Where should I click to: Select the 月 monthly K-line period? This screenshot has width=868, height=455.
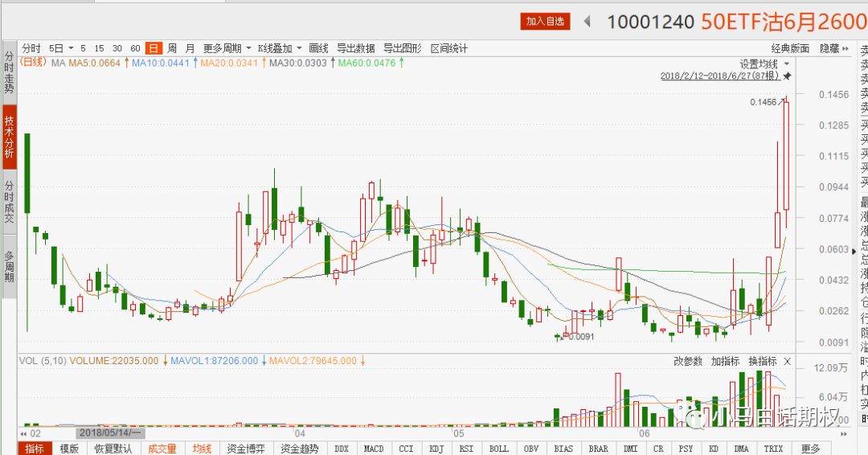(190, 48)
